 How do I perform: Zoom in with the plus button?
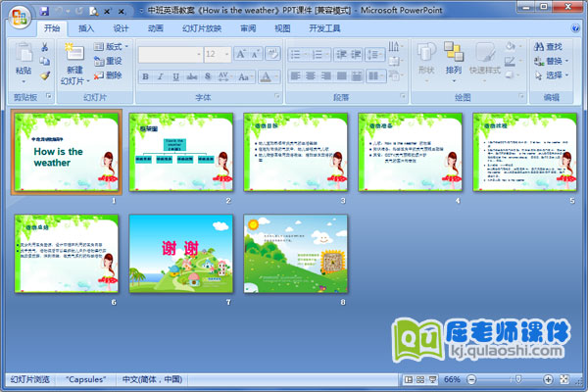[548, 379]
